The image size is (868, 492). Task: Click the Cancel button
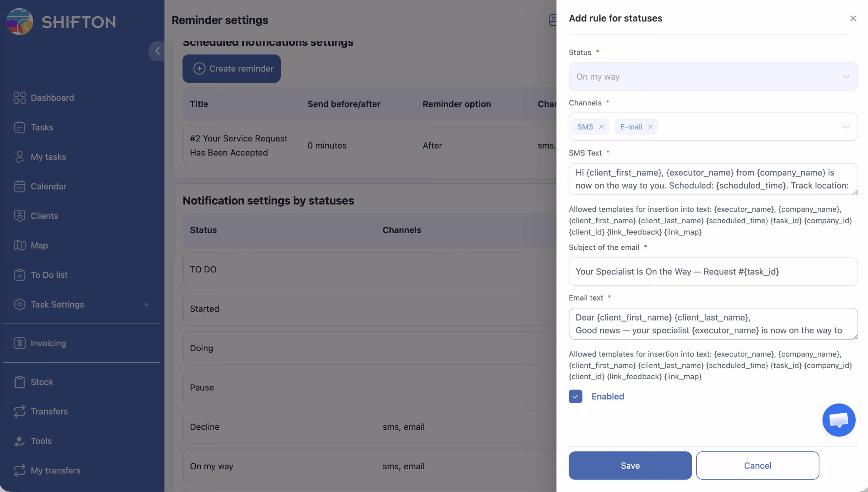coord(757,465)
